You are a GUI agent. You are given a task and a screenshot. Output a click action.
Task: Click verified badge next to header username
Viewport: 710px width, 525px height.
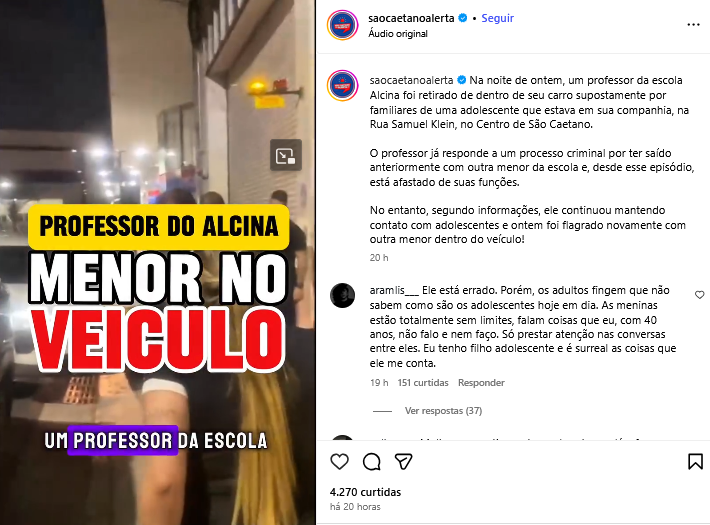463,18
